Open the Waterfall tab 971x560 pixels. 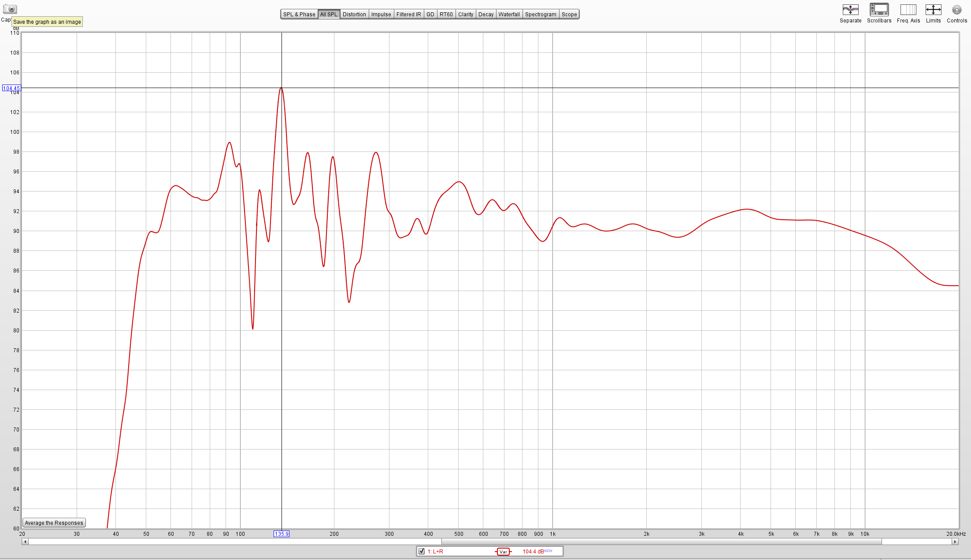pyautogui.click(x=509, y=14)
